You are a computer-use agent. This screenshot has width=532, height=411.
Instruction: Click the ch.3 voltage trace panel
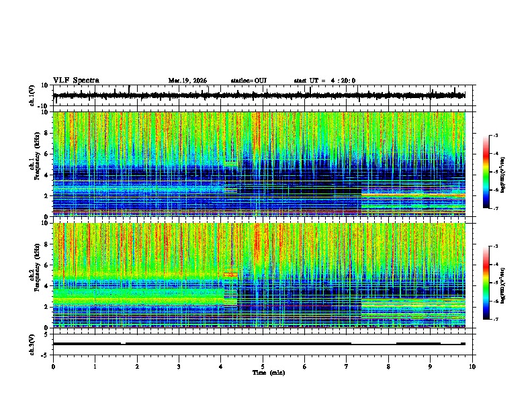pos(264,345)
